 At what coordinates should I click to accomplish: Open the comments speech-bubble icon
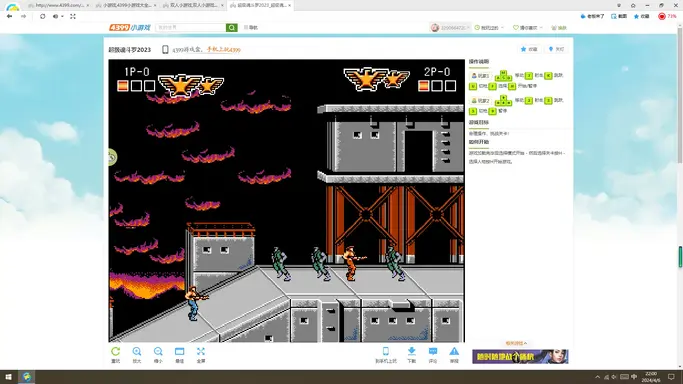[433, 351]
